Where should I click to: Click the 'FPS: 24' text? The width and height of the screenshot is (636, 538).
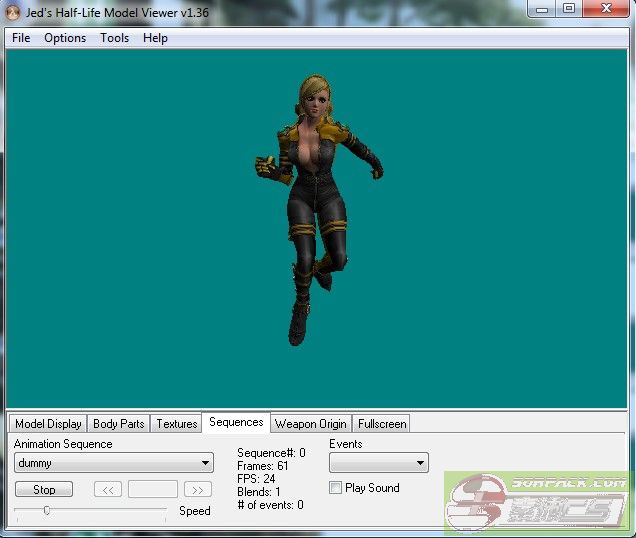click(256, 479)
